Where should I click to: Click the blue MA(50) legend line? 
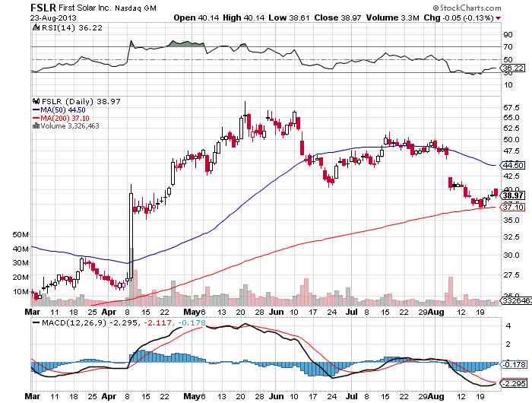(36, 110)
